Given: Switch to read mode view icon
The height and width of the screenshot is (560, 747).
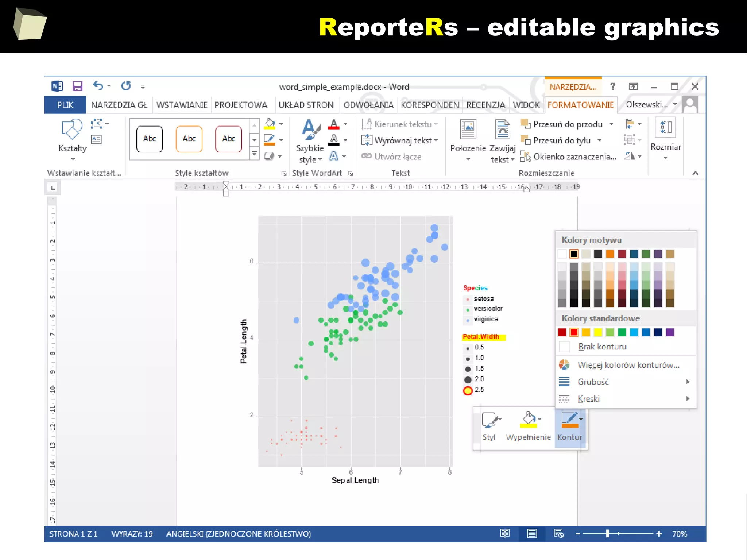Looking at the screenshot, I should click(505, 534).
